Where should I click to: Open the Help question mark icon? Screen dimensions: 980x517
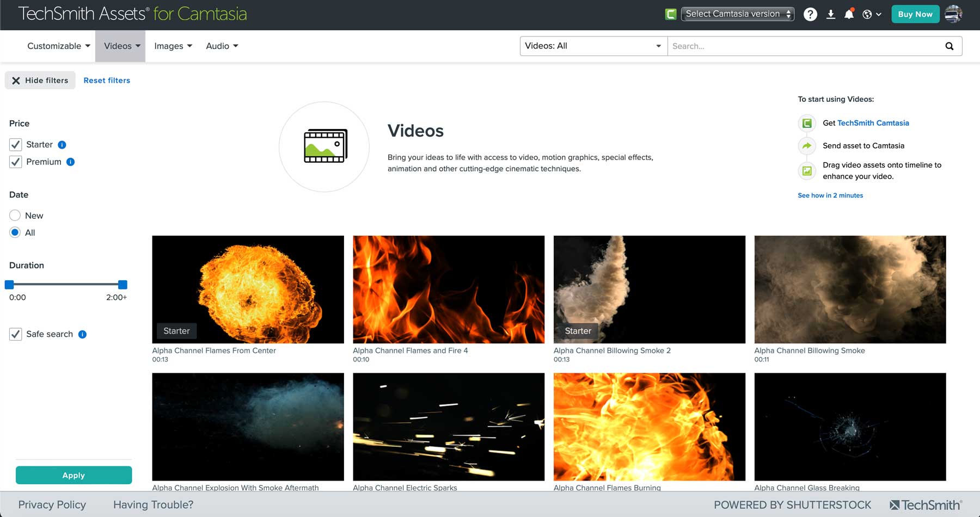(x=811, y=14)
